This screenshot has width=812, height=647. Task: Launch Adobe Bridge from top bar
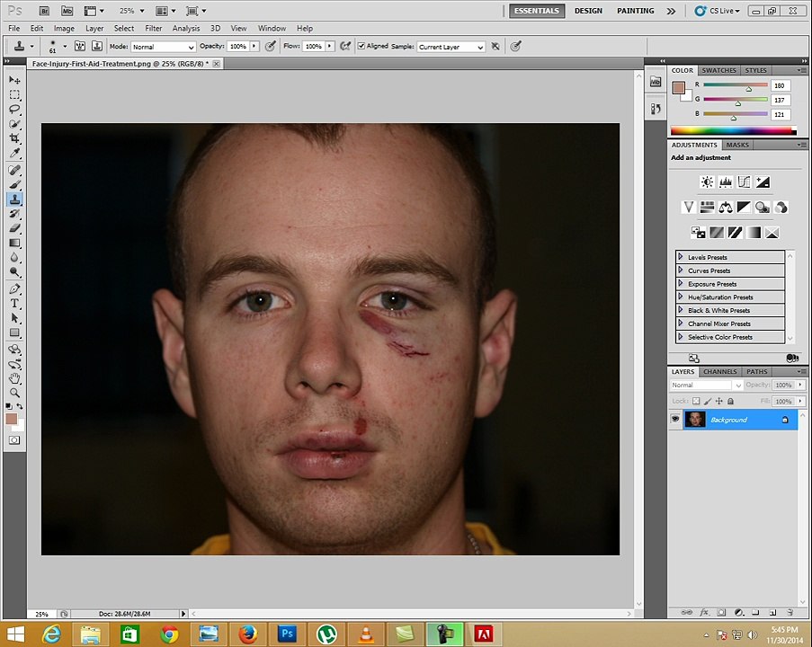(45, 11)
